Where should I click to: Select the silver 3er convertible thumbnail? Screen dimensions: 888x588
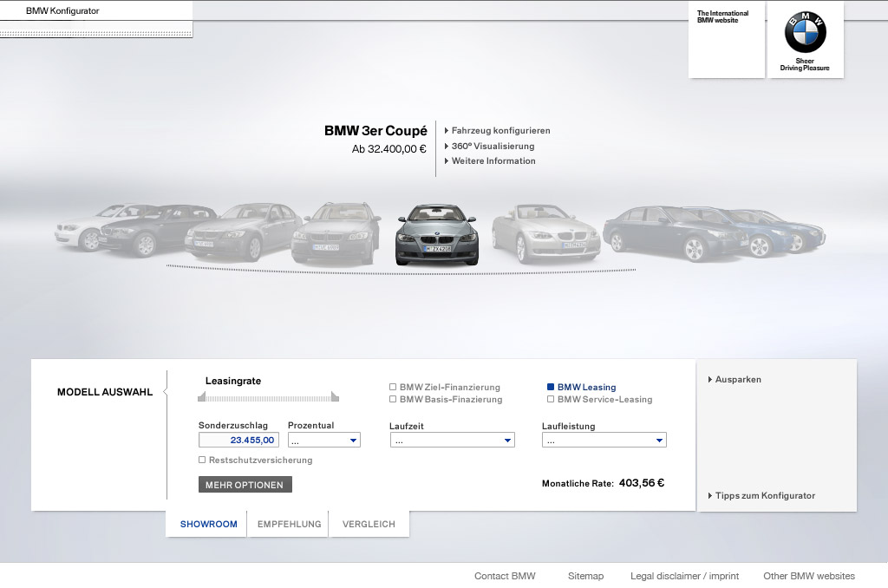coord(545,233)
